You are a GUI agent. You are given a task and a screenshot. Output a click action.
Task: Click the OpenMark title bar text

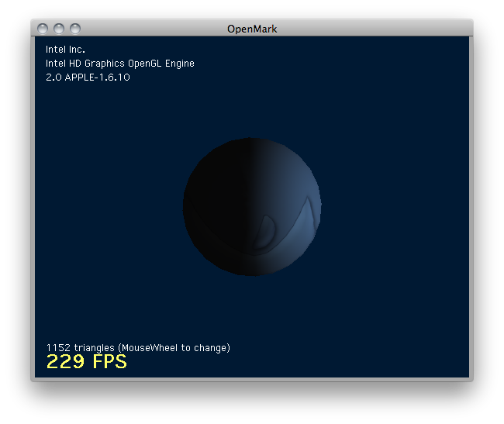coord(252,29)
